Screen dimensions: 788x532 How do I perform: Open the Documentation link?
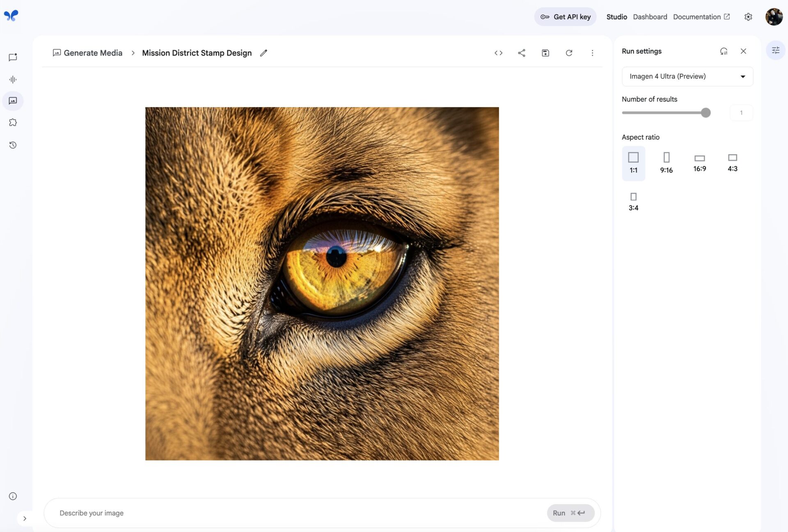[698, 16]
